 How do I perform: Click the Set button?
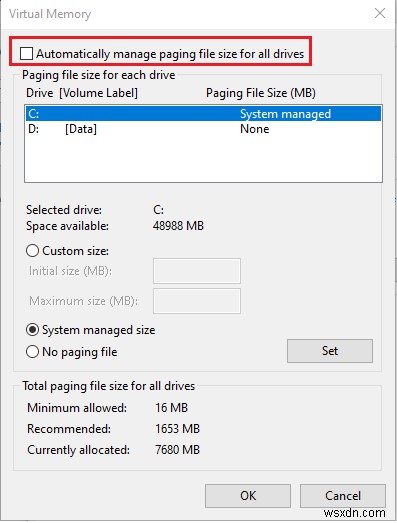point(330,351)
